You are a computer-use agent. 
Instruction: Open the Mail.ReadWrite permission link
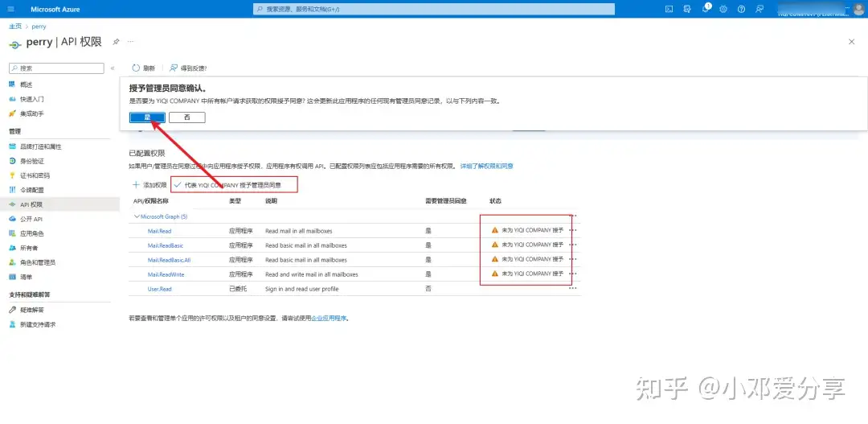[166, 274]
